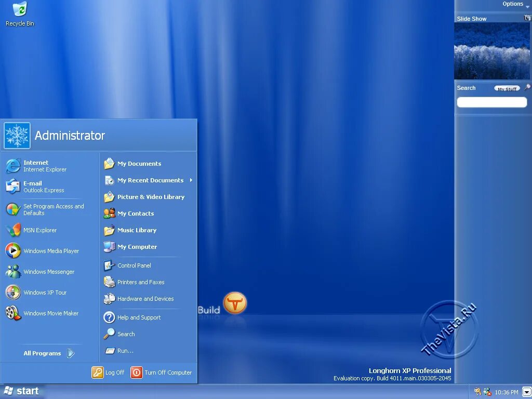532x399 pixels.
Task: Click the magnifier icon in the Search panel
Action: [528, 87]
